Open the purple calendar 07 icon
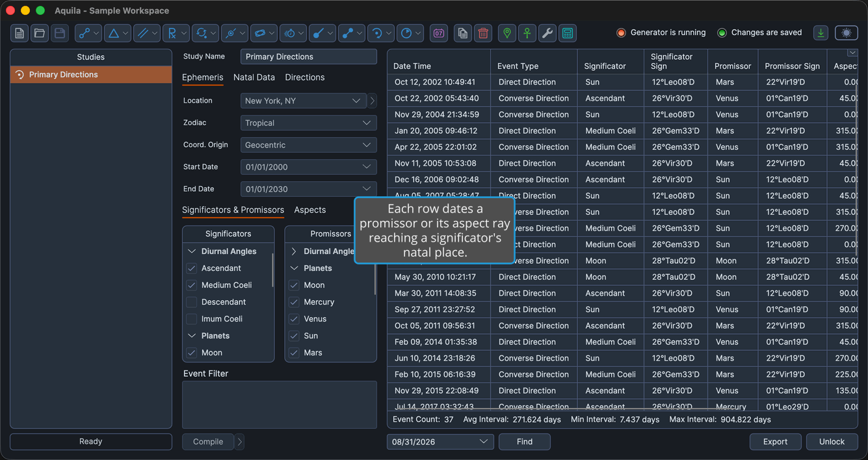The width and height of the screenshot is (868, 460). coord(439,33)
